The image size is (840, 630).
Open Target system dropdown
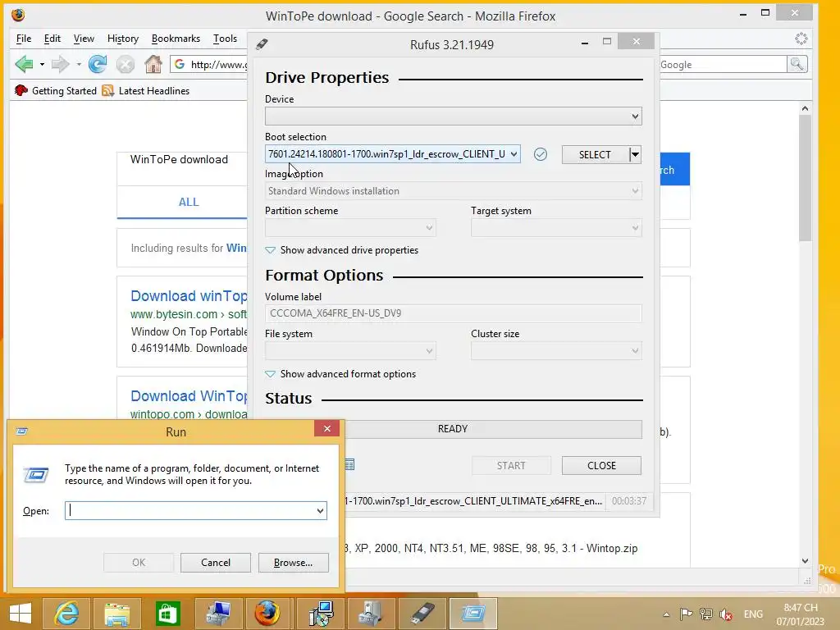[556, 228]
